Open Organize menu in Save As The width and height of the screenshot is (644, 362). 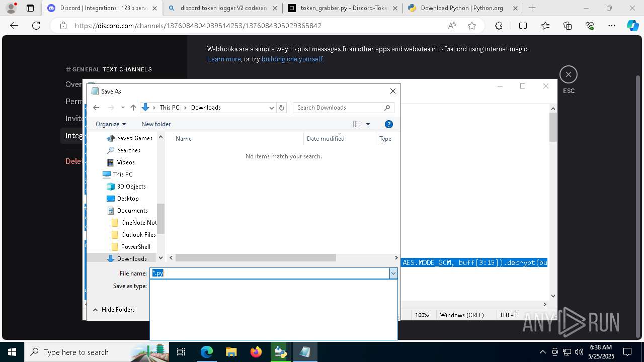coord(111,124)
